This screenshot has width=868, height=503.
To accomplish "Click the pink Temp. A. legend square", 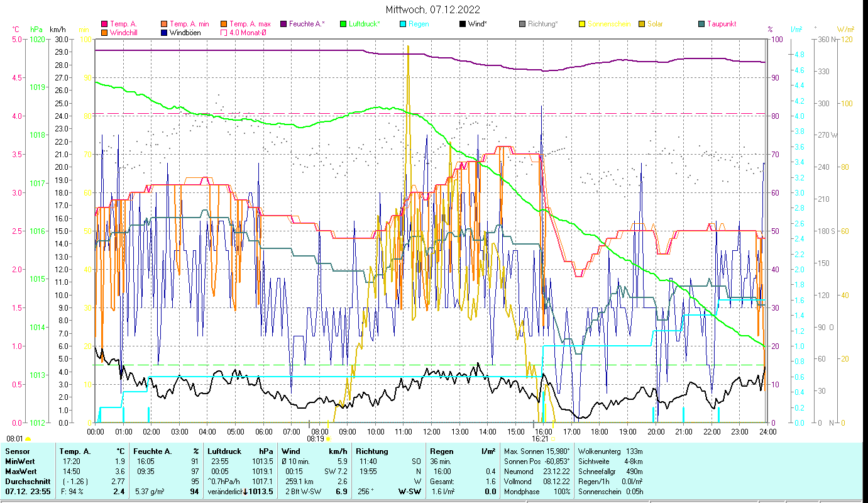I will [x=104, y=24].
